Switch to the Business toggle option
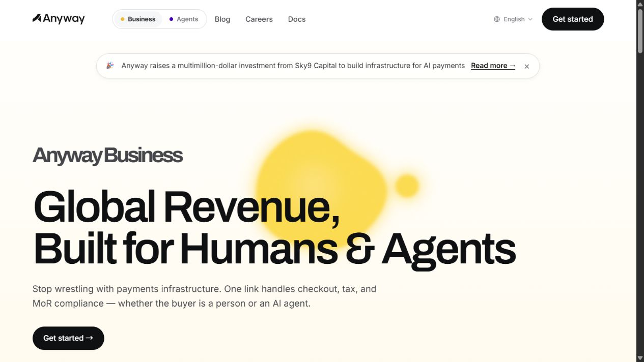This screenshot has height=362, width=644. click(138, 19)
